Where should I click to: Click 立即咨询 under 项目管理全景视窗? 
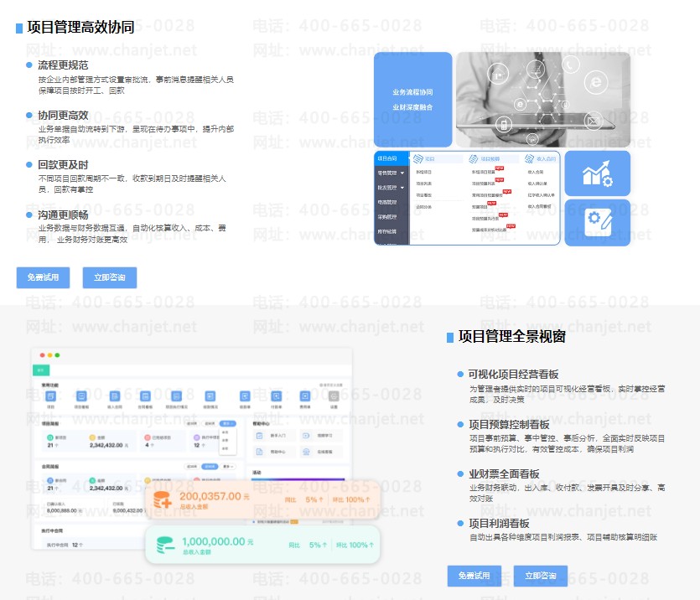pos(541,576)
